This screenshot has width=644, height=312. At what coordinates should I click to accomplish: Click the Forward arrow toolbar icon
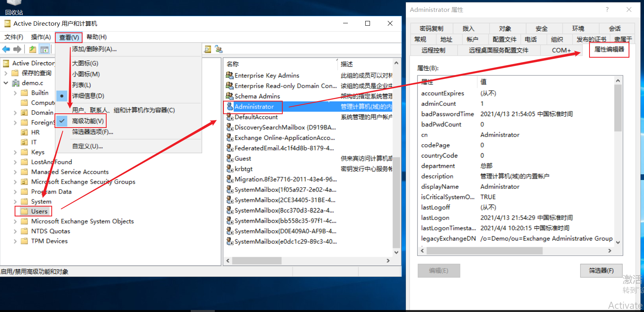click(x=17, y=49)
